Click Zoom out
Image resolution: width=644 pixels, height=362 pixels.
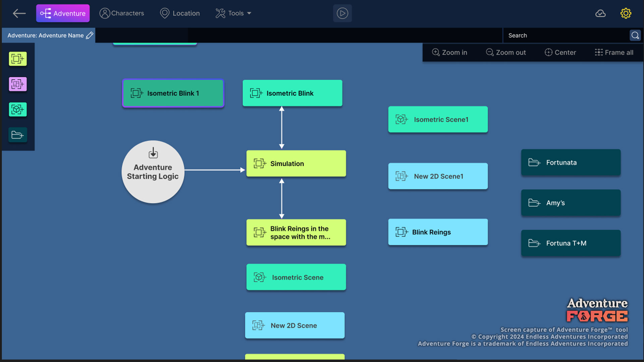[x=506, y=52]
